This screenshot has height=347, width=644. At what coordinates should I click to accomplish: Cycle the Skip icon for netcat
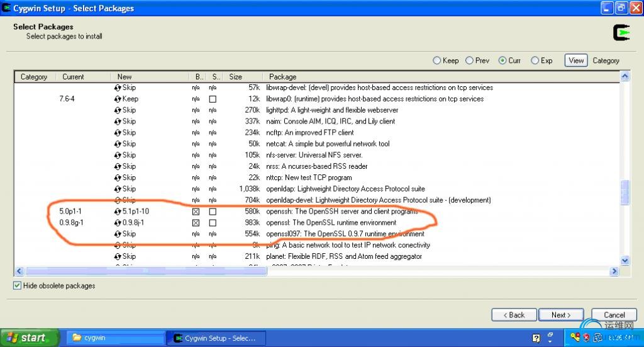(x=118, y=144)
